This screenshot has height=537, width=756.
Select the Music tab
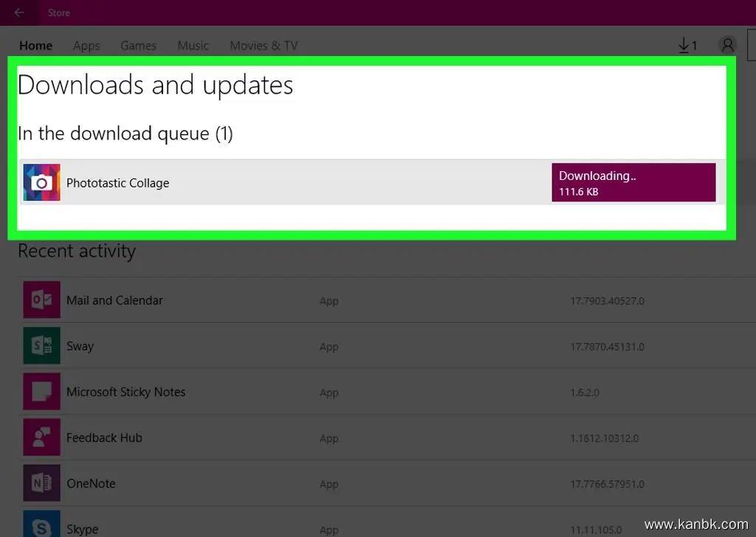193,46
